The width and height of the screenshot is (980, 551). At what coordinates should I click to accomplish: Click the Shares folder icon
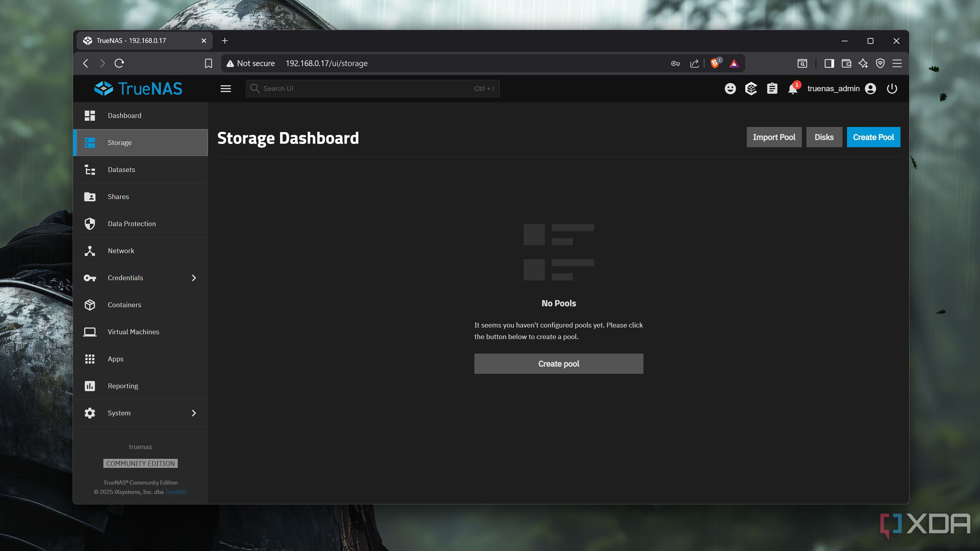pyautogui.click(x=90, y=197)
